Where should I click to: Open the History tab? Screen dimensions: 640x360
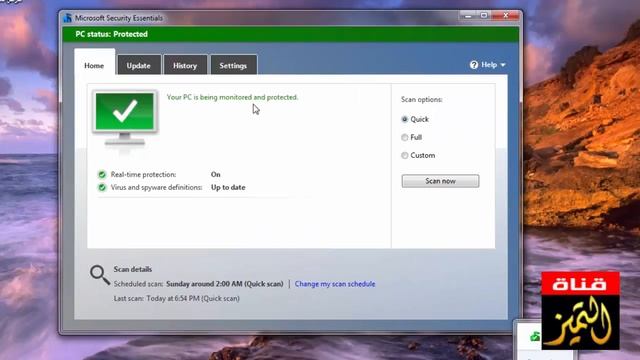pos(185,65)
